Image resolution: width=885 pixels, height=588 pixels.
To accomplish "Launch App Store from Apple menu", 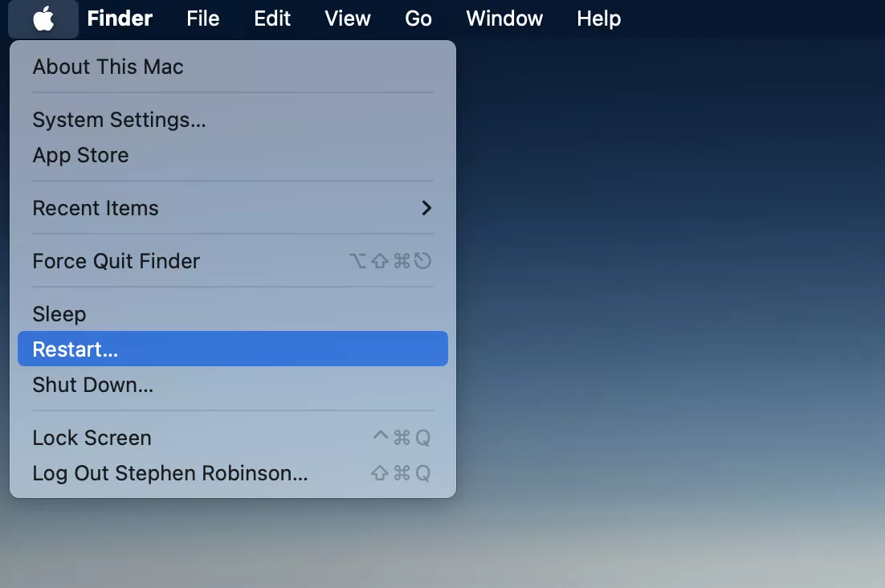I will pyautogui.click(x=233, y=155).
